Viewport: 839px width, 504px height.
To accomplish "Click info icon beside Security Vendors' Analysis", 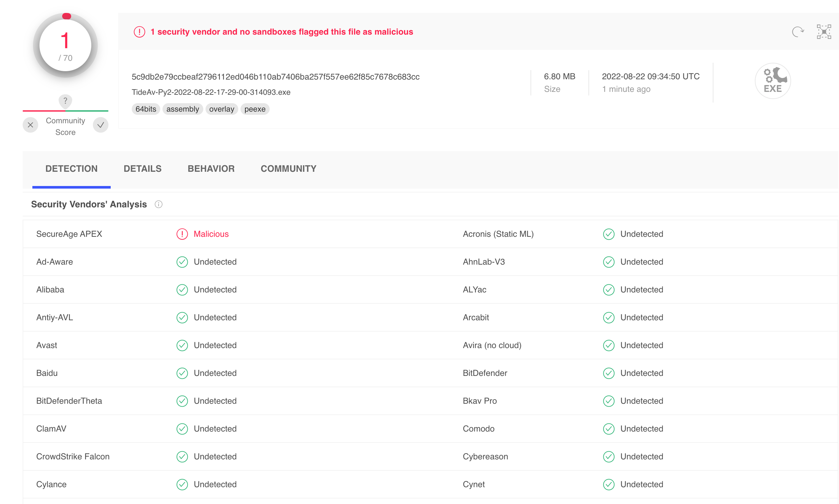I will point(158,204).
